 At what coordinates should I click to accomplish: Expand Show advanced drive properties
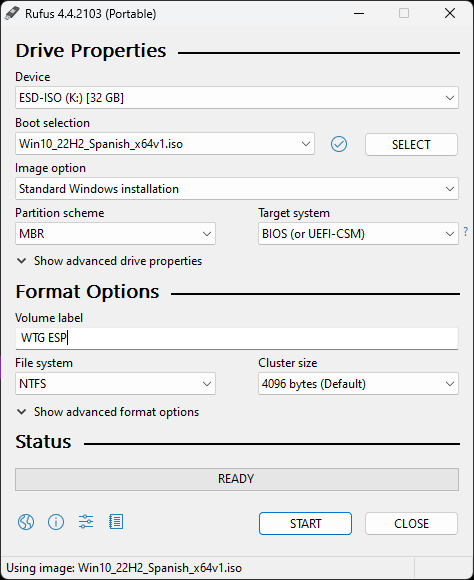[110, 261]
